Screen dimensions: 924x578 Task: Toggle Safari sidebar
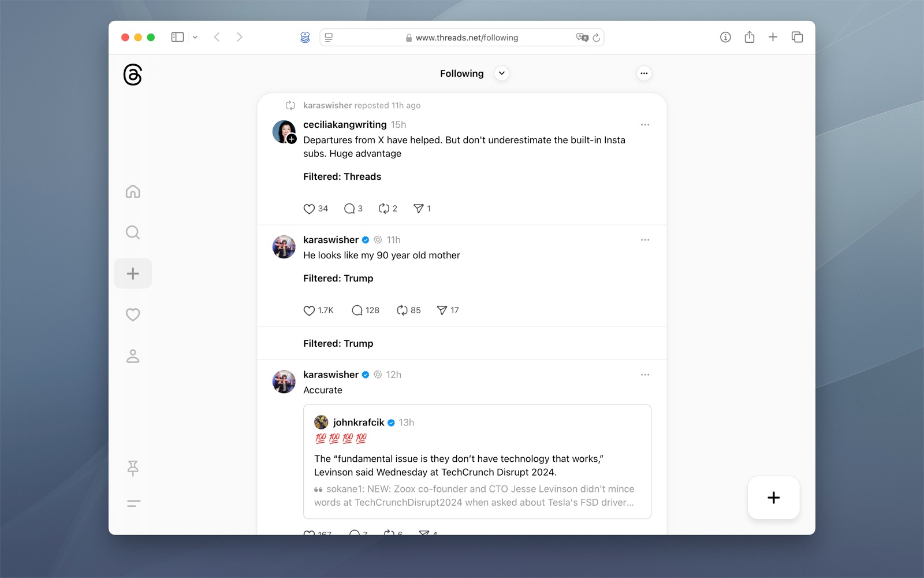(x=177, y=37)
